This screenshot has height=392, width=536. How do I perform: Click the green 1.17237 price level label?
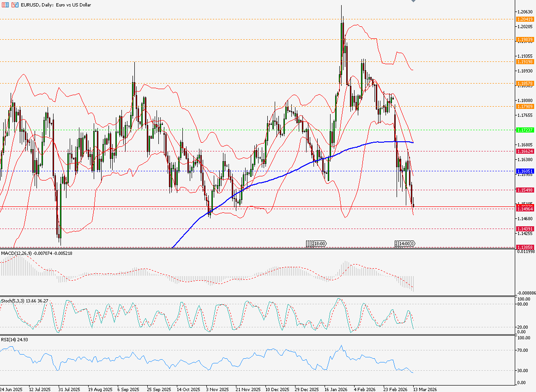(525, 130)
